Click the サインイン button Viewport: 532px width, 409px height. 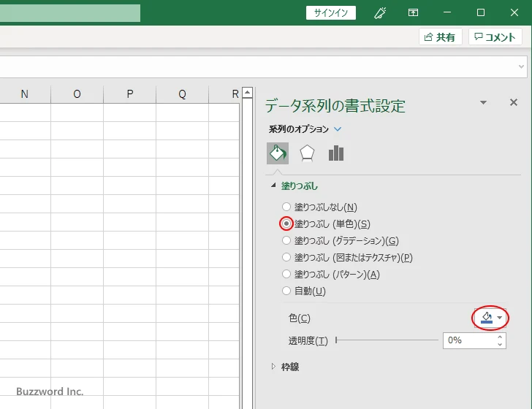[331, 13]
